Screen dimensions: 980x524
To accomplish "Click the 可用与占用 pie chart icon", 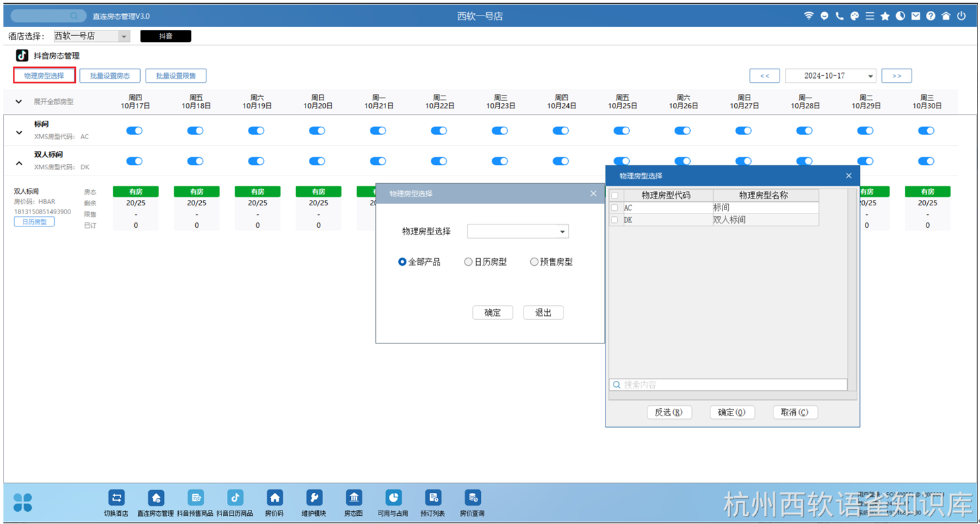I will click(x=393, y=498).
